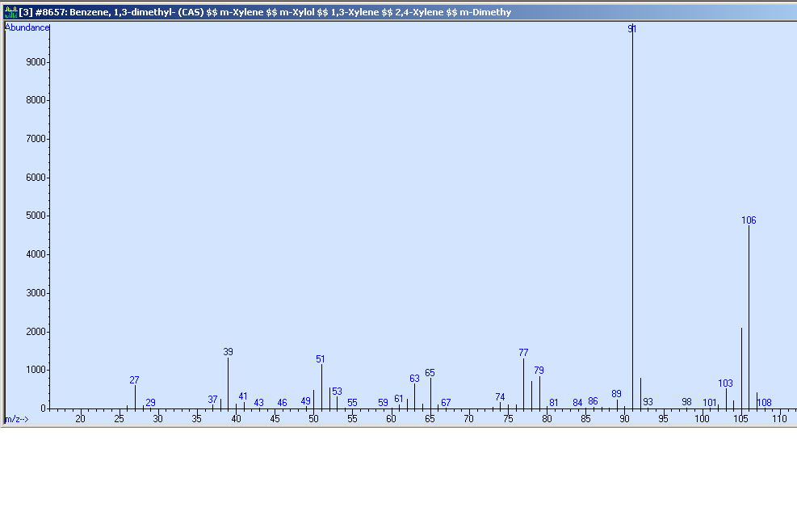Click the peak labeled 74
797x532 pixels.
(500, 397)
